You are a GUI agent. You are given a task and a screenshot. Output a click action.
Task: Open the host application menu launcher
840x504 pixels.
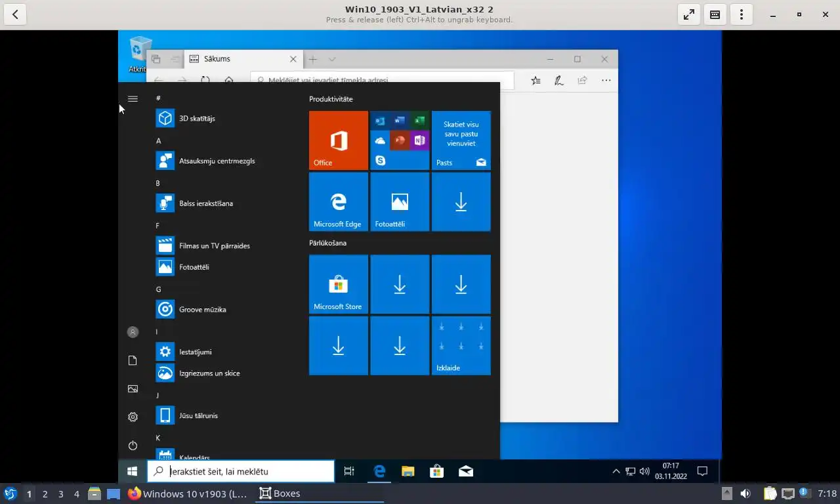(10, 493)
